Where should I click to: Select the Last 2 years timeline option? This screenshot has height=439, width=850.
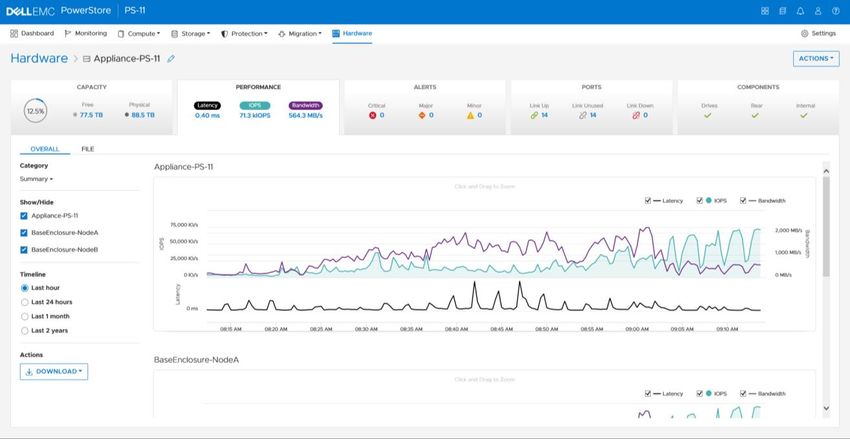[24, 331]
